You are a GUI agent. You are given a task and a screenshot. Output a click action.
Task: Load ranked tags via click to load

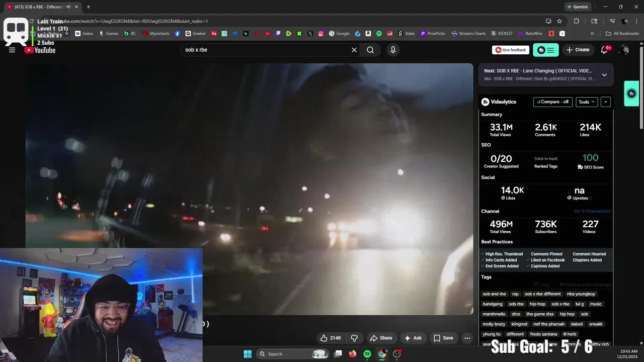pyautogui.click(x=546, y=159)
